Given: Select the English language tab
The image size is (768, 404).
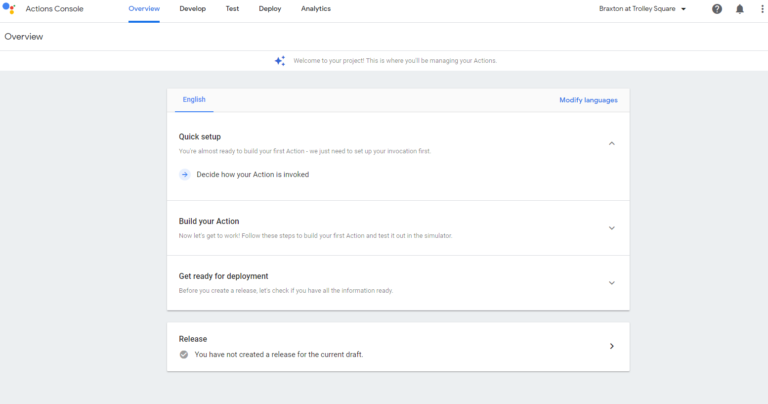Looking at the screenshot, I should click(x=194, y=99).
